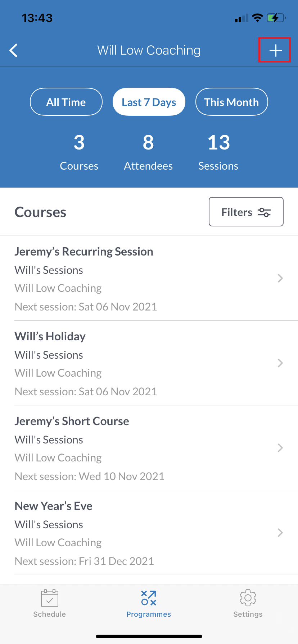Tap the battery charging icon
The width and height of the screenshot is (298, 644).
[x=276, y=18]
